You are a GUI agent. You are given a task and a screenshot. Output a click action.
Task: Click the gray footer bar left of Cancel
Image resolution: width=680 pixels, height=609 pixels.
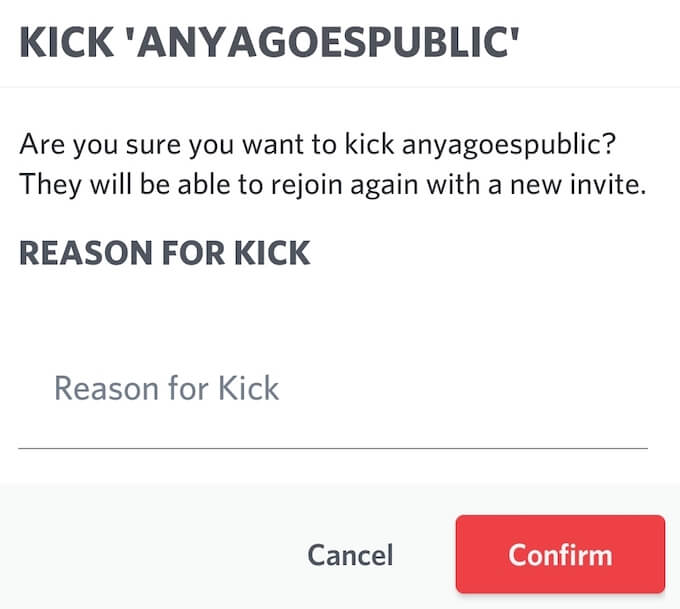point(150,555)
